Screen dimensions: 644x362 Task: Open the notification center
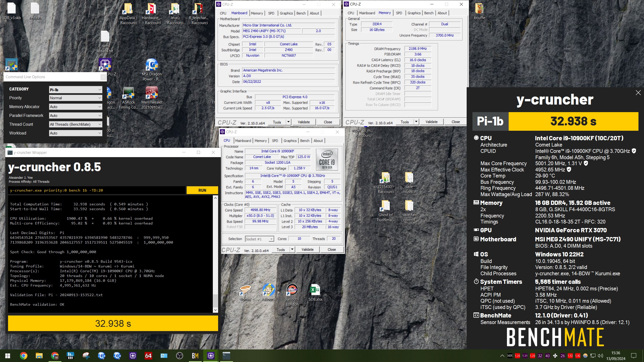click(x=634, y=356)
